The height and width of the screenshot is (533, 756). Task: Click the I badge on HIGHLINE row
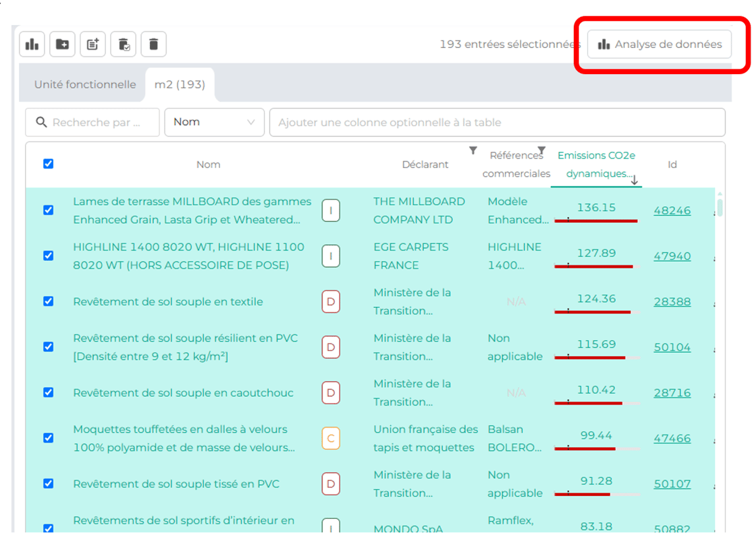pos(331,256)
